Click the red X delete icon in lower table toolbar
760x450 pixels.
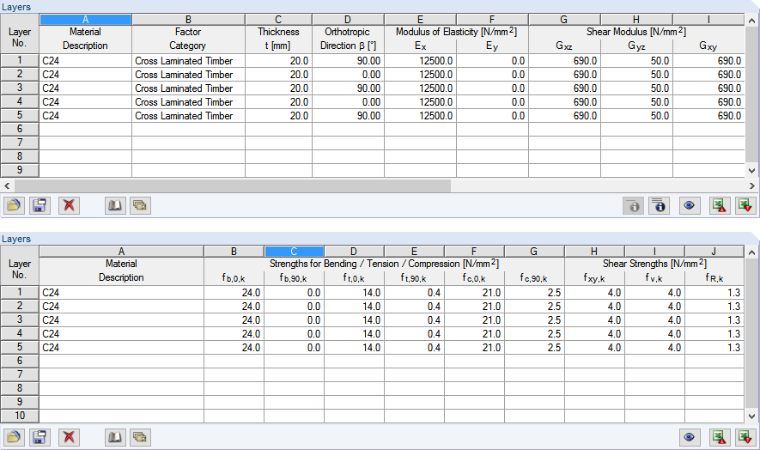[x=69, y=437]
